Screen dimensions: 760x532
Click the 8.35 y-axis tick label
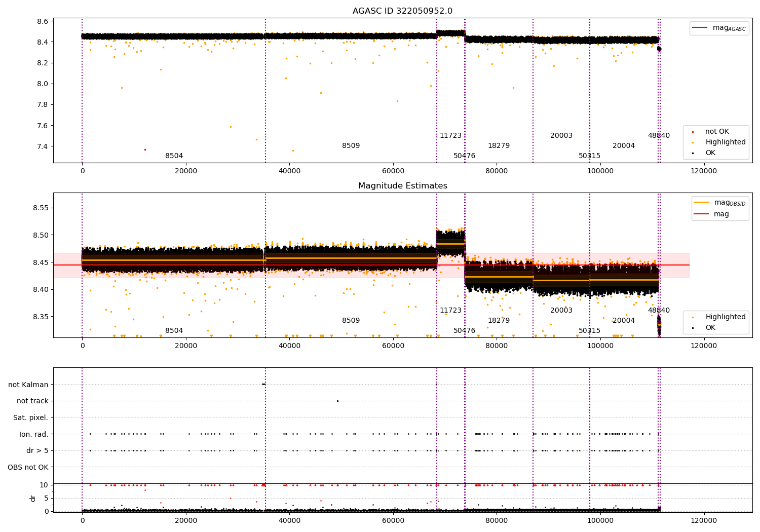(41, 317)
